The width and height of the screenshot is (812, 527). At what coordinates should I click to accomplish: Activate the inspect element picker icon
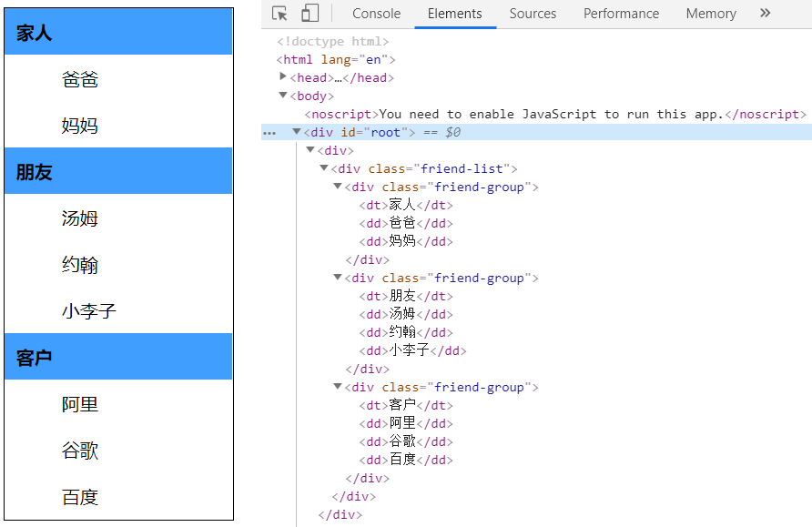[279, 14]
